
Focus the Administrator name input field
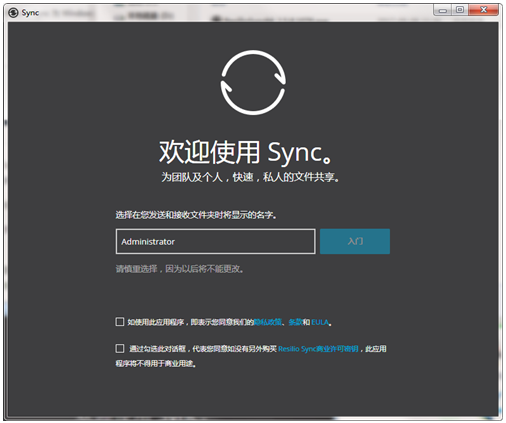[215, 241]
